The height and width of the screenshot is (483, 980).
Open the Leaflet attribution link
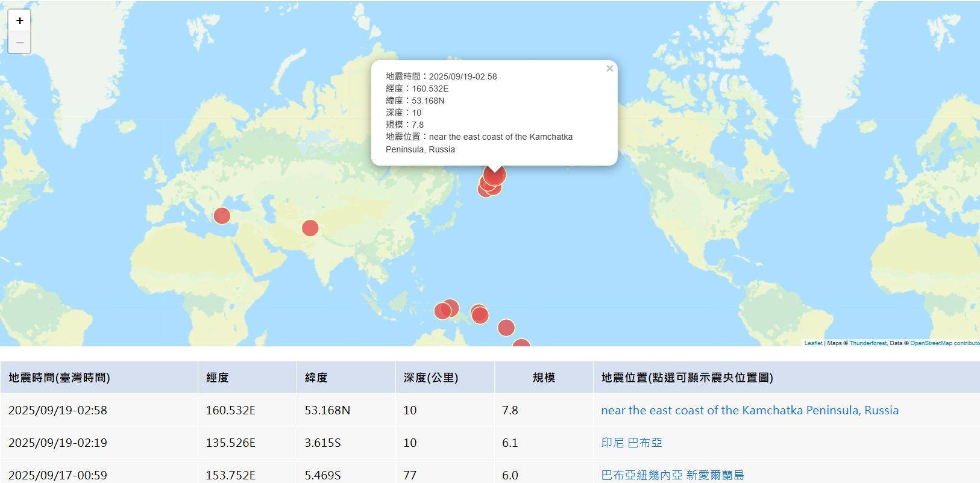813,343
